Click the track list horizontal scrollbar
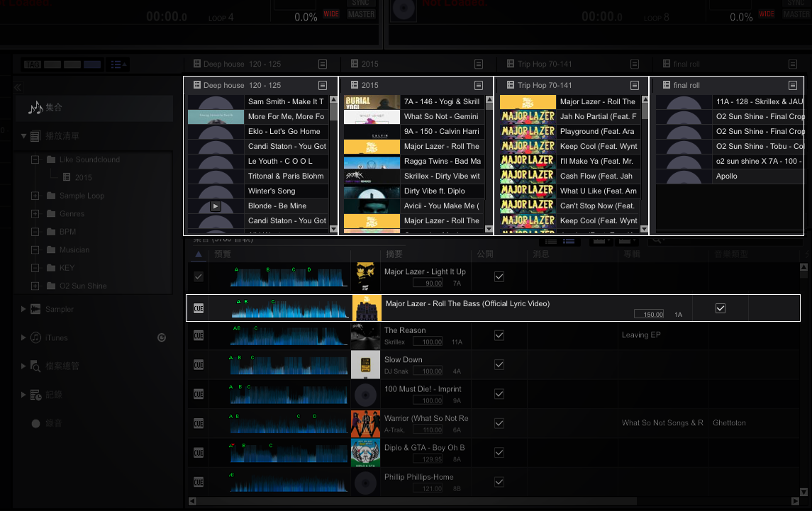Screen dimensions: 812x511 tap(416, 501)
